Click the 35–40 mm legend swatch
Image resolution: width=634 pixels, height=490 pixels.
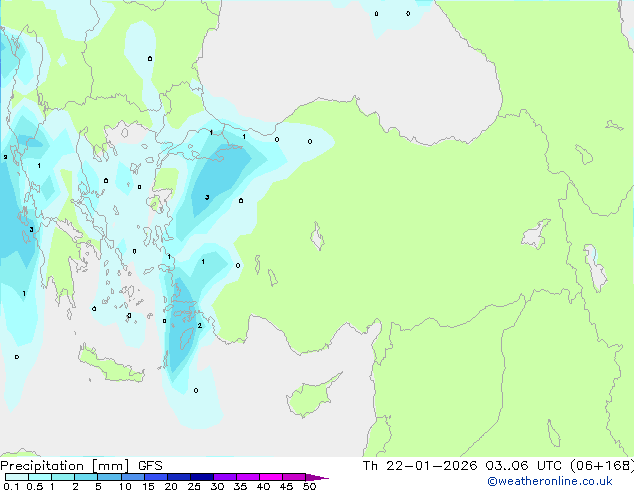point(247,477)
